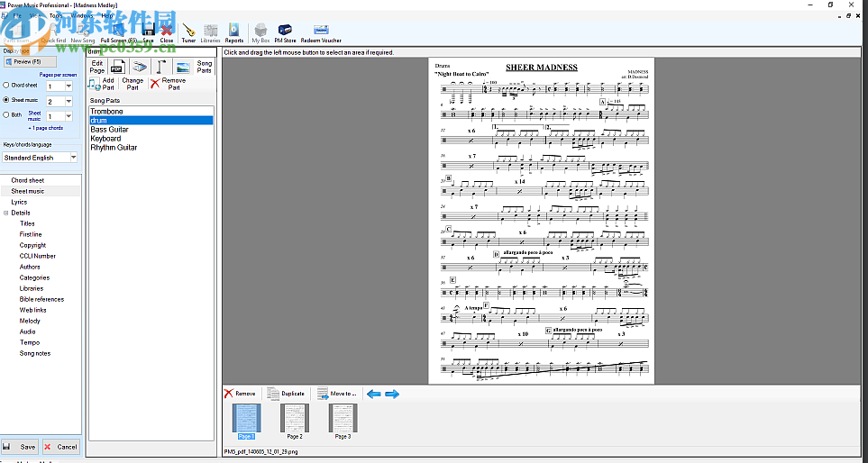Open the File menu
The width and height of the screenshot is (868, 463).
click(x=17, y=15)
